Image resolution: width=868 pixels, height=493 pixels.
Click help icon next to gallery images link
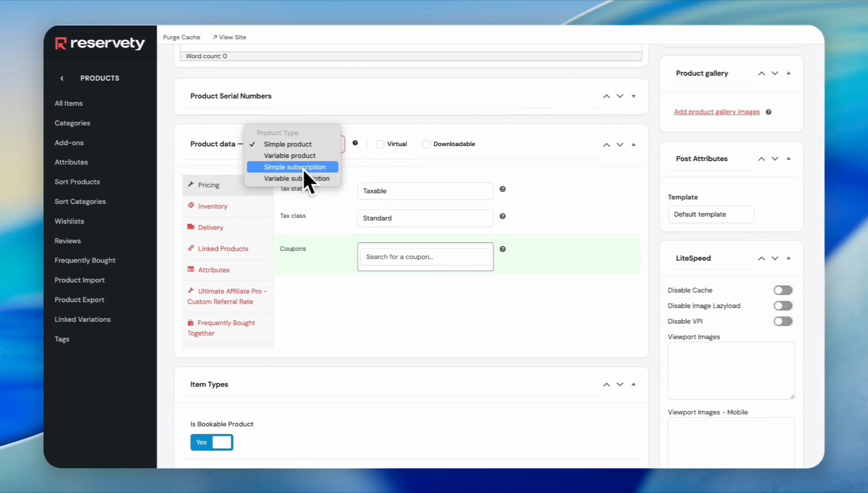click(x=768, y=112)
